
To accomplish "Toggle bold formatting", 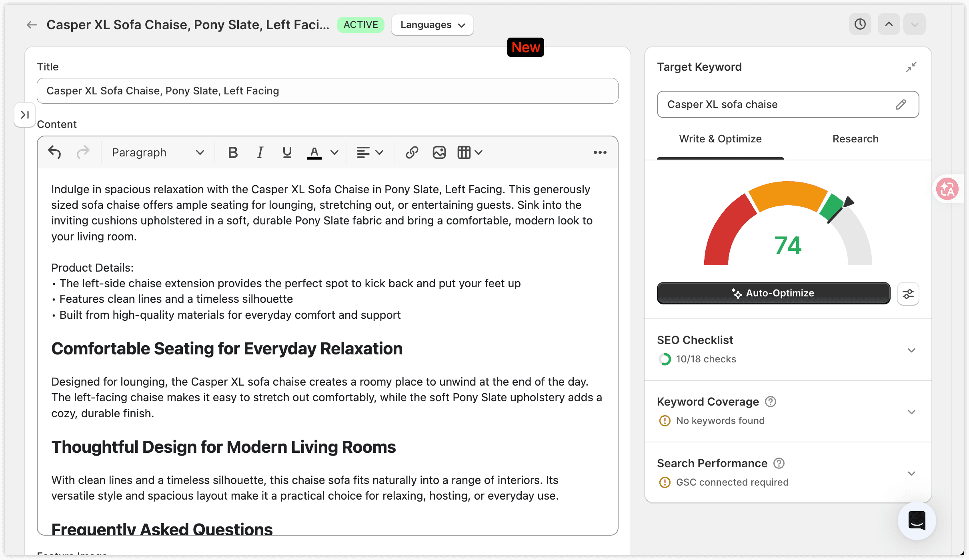I will tap(233, 152).
